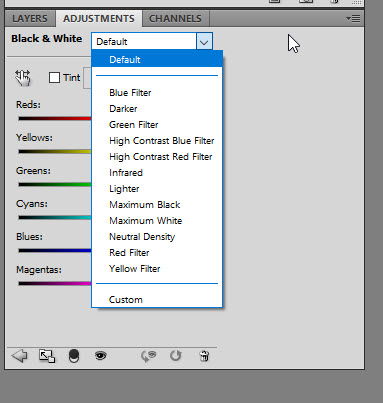Select the on-image adjustment hand tool
The width and height of the screenshot is (383, 403).
[x=22, y=78]
